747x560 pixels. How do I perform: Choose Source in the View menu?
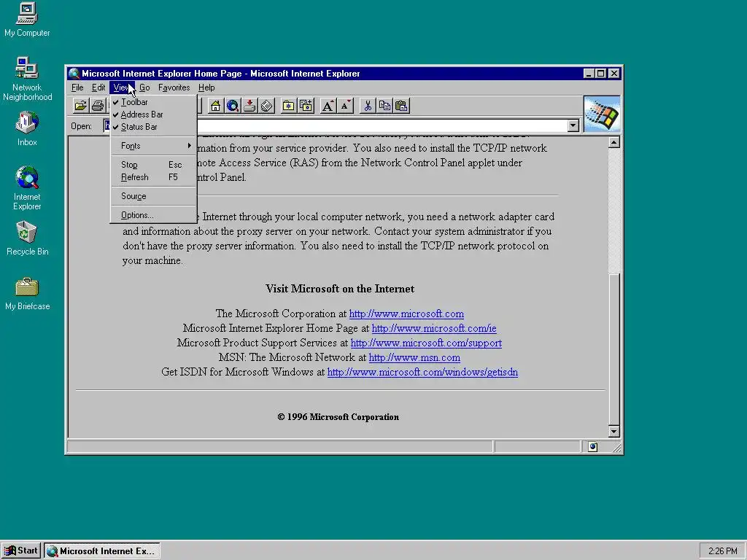pyautogui.click(x=153, y=196)
